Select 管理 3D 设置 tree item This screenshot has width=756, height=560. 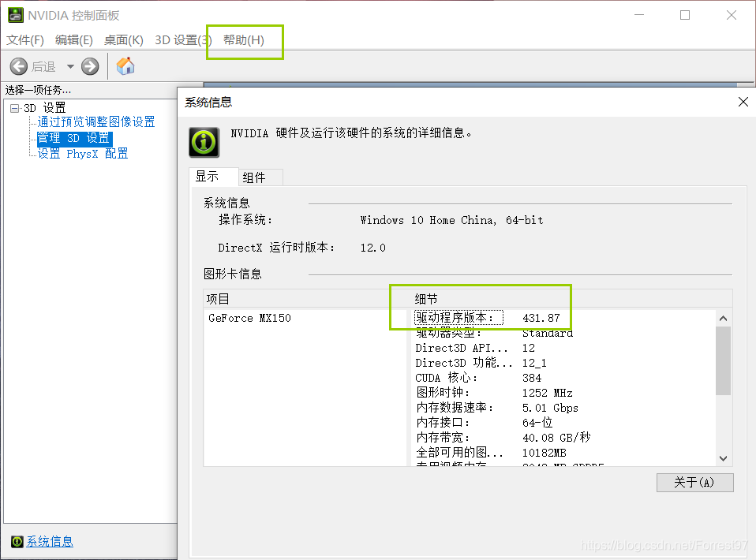coord(74,138)
